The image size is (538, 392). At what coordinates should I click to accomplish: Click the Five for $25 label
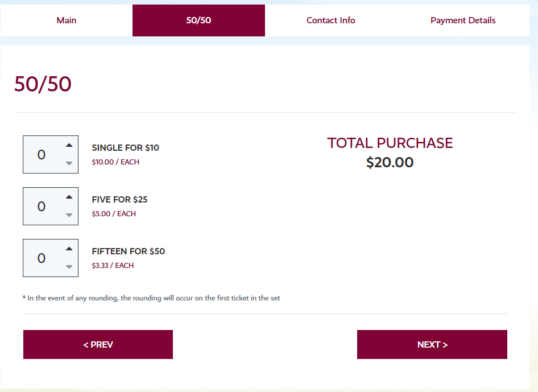pos(120,200)
